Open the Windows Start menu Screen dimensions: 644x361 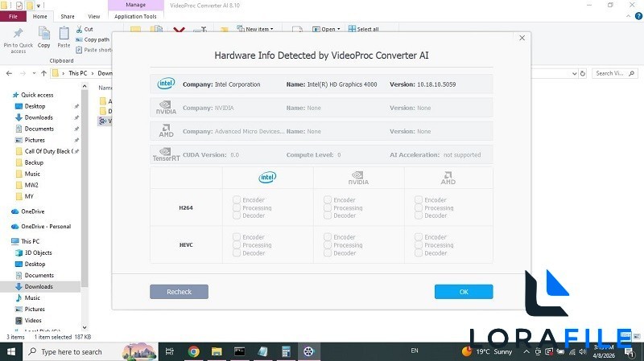pyautogui.click(x=11, y=351)
